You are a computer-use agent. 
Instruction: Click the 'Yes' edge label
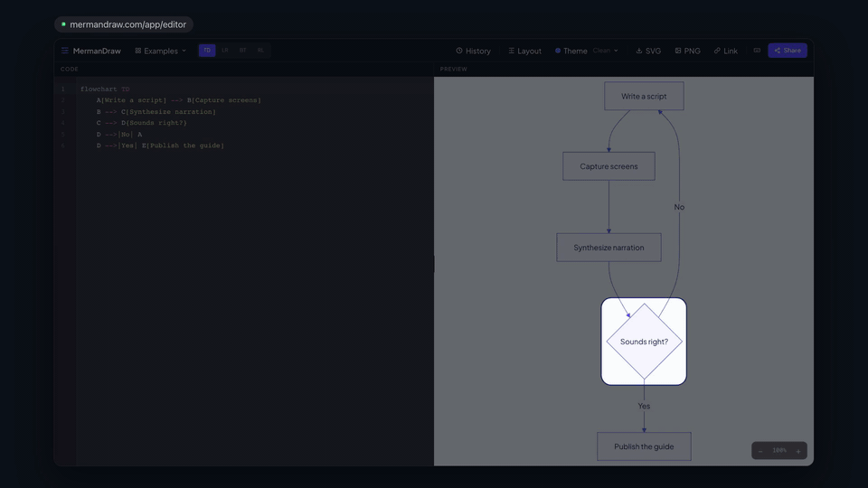coord(644,406)
